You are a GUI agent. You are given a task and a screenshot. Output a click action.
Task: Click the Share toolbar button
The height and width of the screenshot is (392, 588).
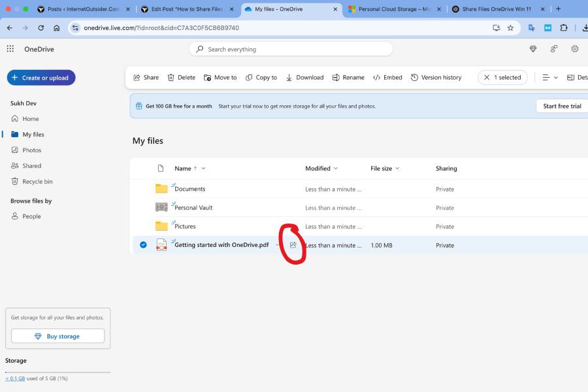click(x=146, y=77)
